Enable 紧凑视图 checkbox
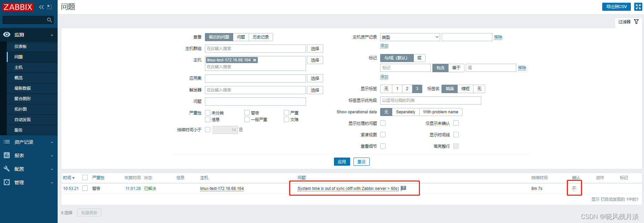644x223 pixels. (x=383, y=135)
